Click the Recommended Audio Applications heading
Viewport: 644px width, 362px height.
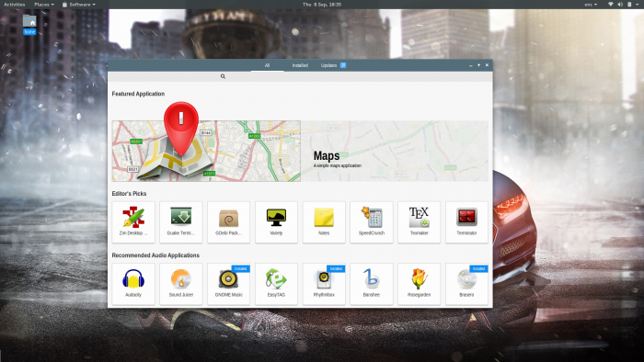(x=155, y=255)
